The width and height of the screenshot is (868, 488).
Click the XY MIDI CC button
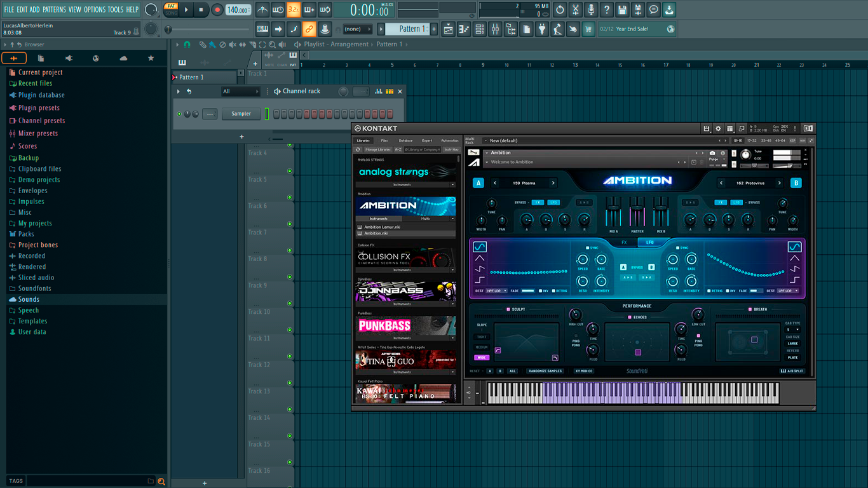(584, 371)
